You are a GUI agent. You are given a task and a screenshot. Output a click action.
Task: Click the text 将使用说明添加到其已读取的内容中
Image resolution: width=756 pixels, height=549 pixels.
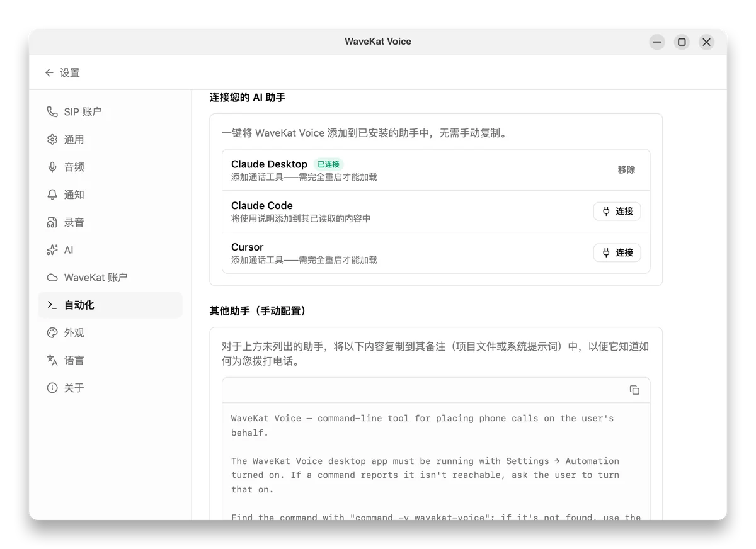tap(301, 218)
